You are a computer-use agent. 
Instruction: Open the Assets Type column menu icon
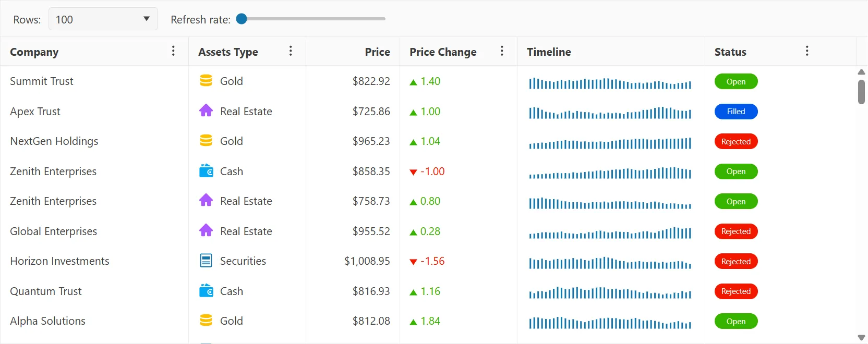click(x=291, y=51)
